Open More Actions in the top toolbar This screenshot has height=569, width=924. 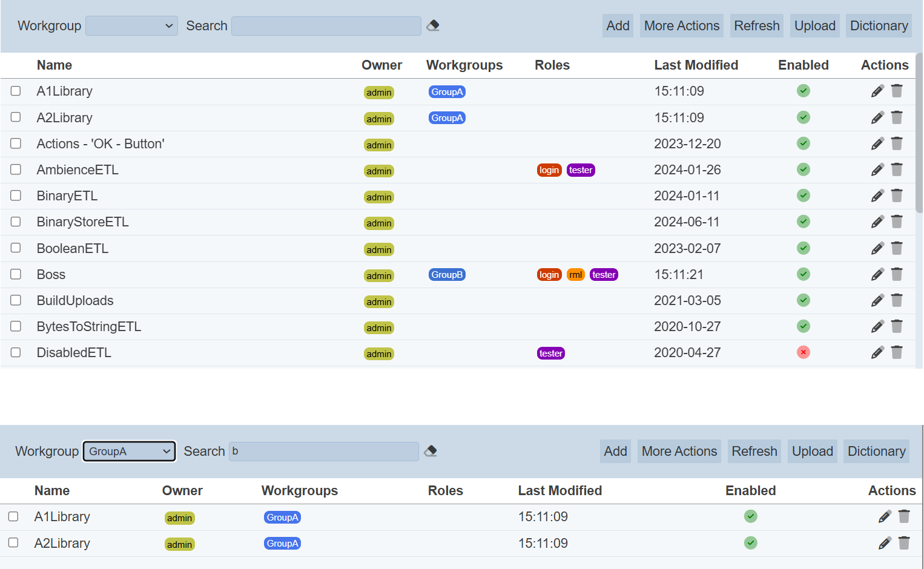click(x=681, y=26)
